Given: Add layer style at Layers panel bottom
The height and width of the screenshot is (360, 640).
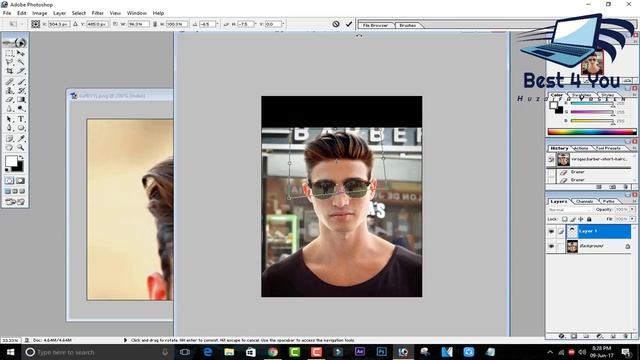Looking at the screenshot, I should [x=561, y=336].
